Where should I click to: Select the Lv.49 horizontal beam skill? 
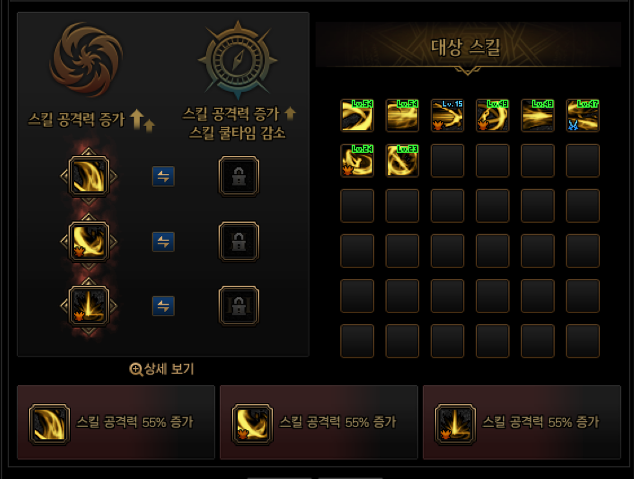[x=538, y=116]
